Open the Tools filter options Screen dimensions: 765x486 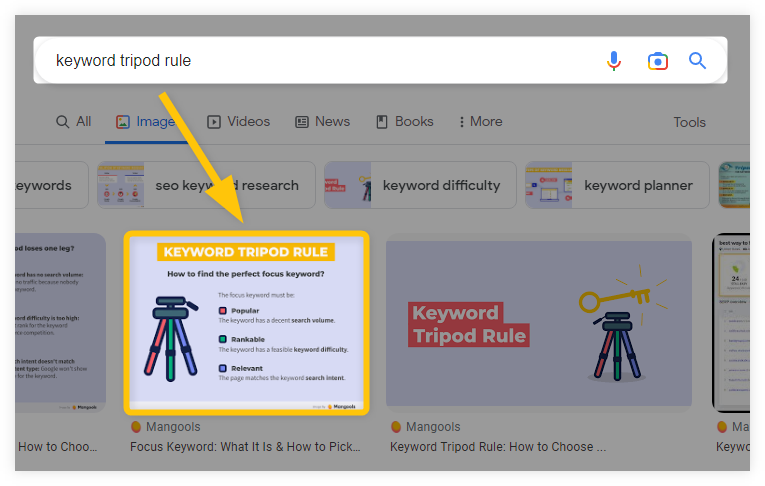689,122
